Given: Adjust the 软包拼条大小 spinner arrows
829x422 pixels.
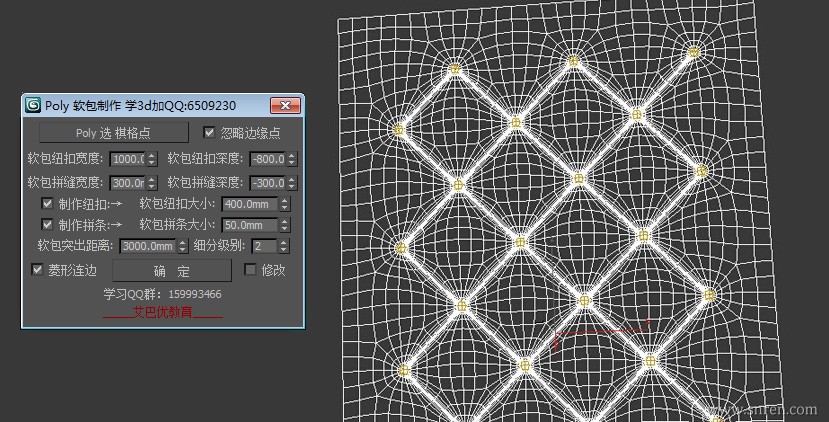Looking at the screenshot, I should point(285,225).
